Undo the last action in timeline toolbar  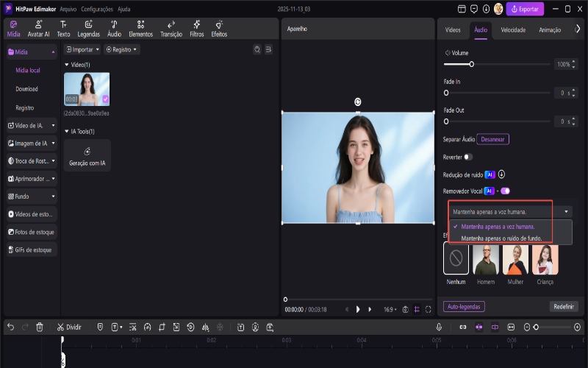click(10, 327)
